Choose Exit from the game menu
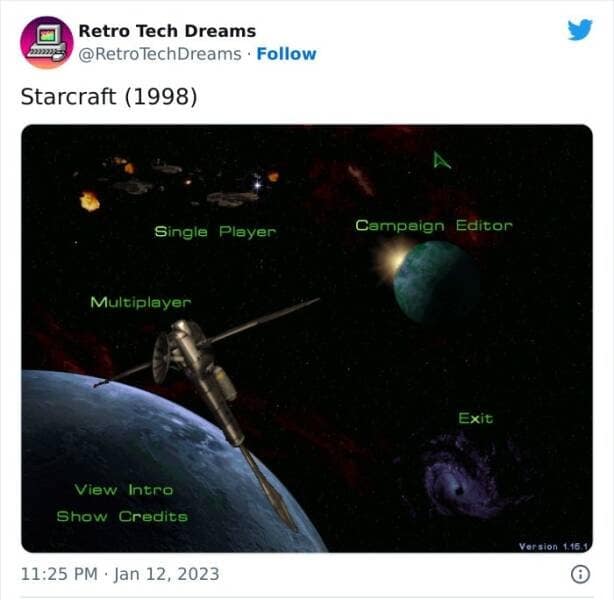This screenshot has width=614, height=600. 476,418
